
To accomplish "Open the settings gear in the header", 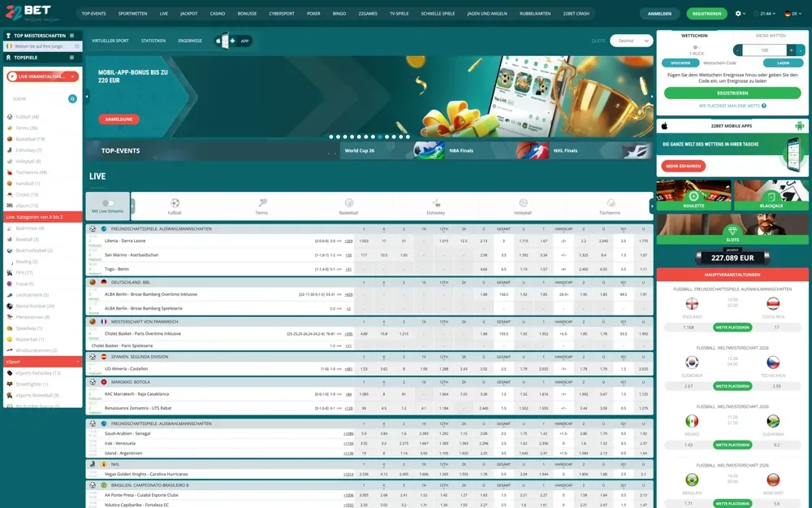I will (x=738, y=14).
